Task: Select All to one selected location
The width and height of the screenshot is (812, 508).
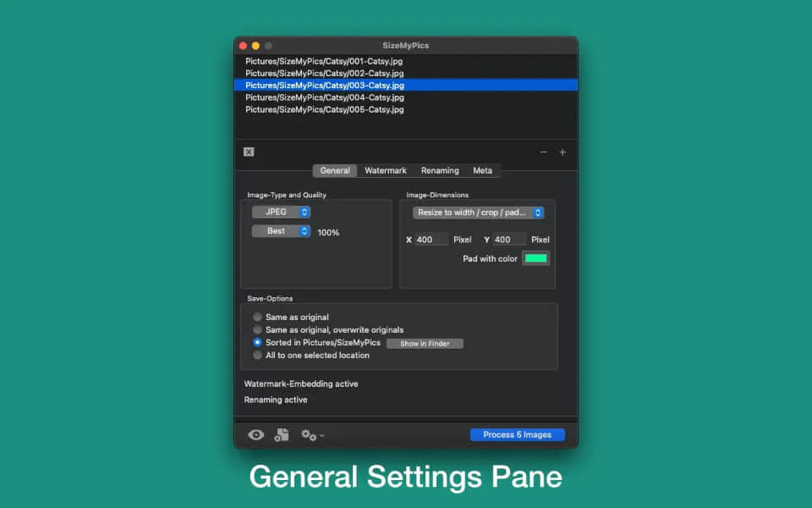Action: coord(257,355)
